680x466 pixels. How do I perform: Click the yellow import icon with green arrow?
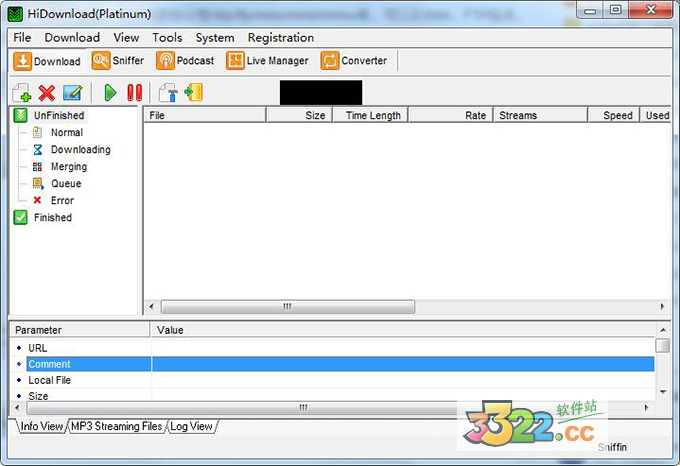[x=193, y=92]
